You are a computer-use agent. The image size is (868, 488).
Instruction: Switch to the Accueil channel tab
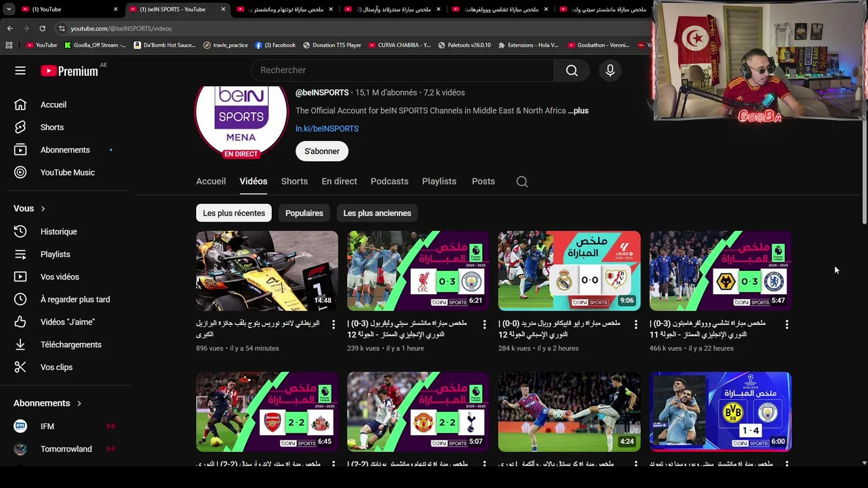coord(211,182)
